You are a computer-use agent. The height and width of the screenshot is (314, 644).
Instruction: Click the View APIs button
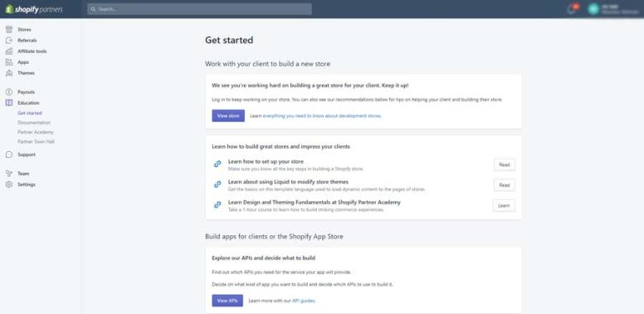(227, 301)
